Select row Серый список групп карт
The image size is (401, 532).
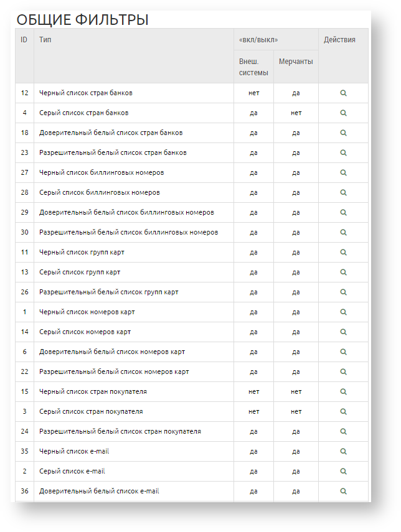pos(80,273)
